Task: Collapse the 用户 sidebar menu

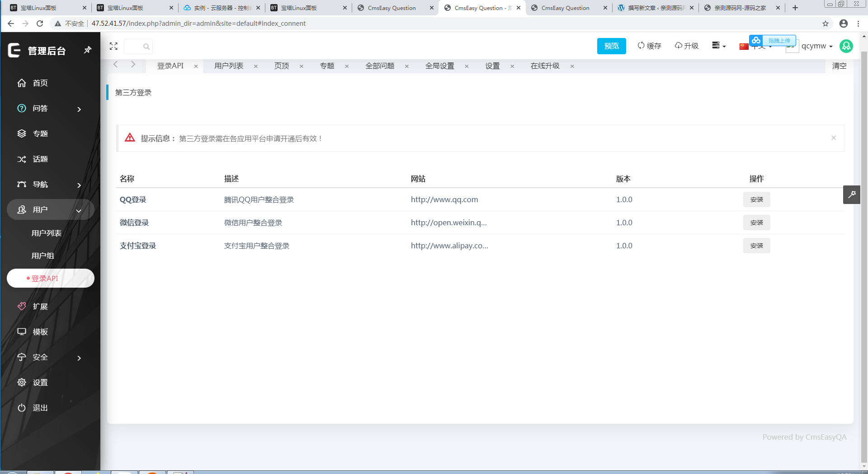Action: pyautogui.click(x=50, y=209)
